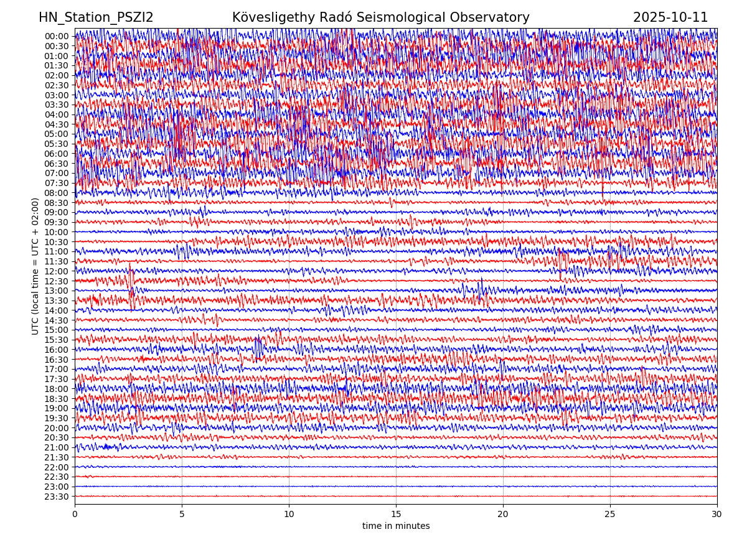Click the 5 minute x-axis tick label
747x560 pixels.
tap(182, 515)
